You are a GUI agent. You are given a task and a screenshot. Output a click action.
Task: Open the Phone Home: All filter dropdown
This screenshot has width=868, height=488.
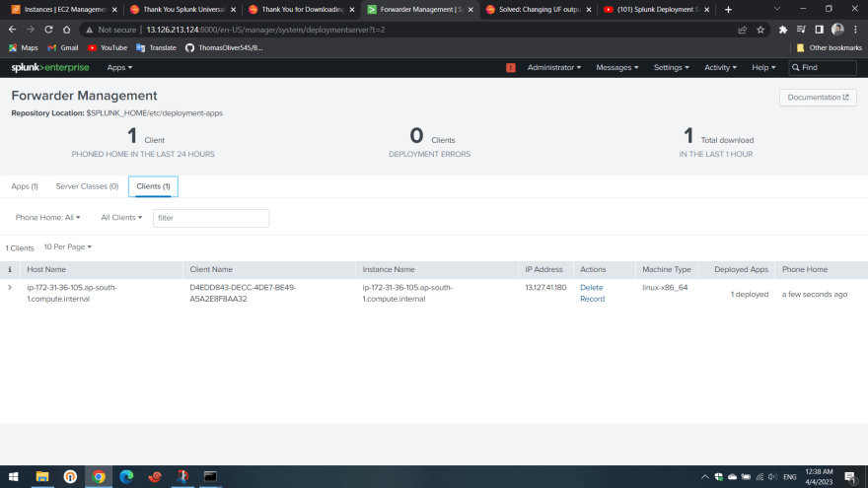coord(47,218)
